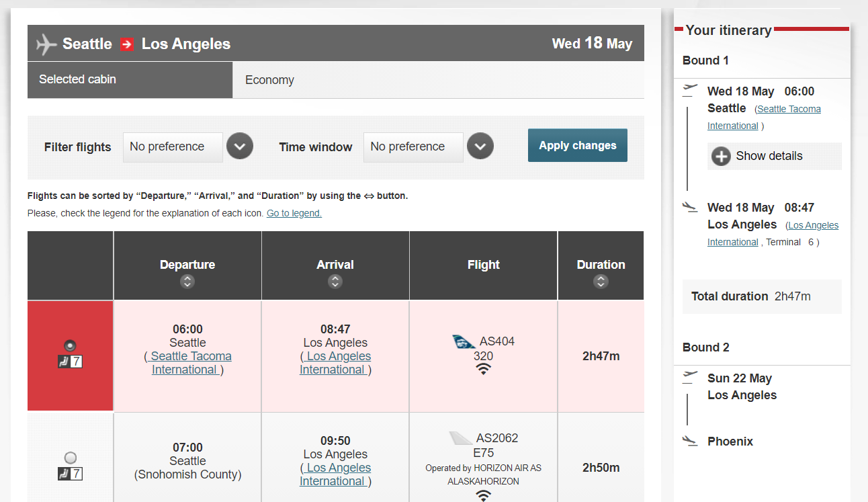This screenshot has width=868, height=502.
Task: Click the Alaska Airlines logo on flight AS404
Action: point(463,341)
